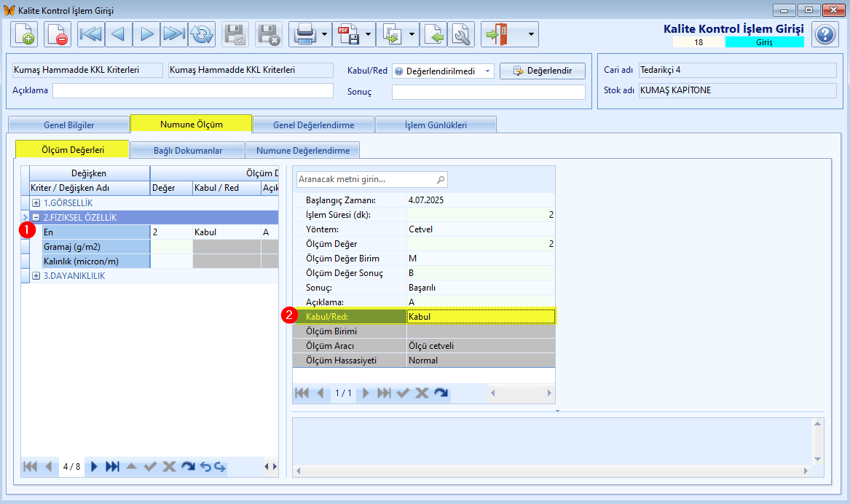Click the Aranacak metni girin search field

(372, 179)
